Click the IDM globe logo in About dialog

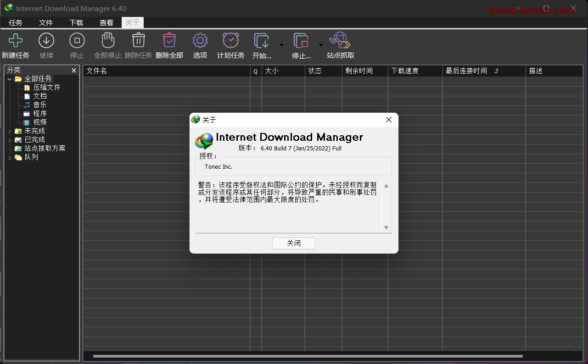[x=205, y=141]
